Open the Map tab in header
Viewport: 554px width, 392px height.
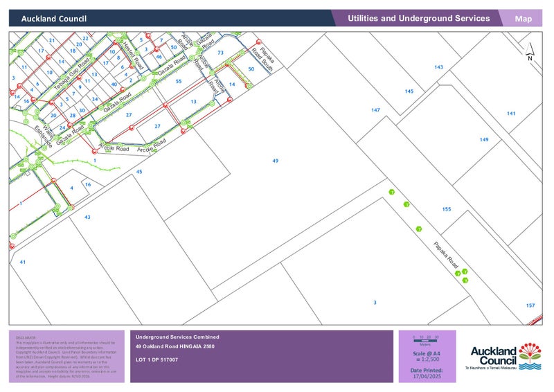[523, 19]
